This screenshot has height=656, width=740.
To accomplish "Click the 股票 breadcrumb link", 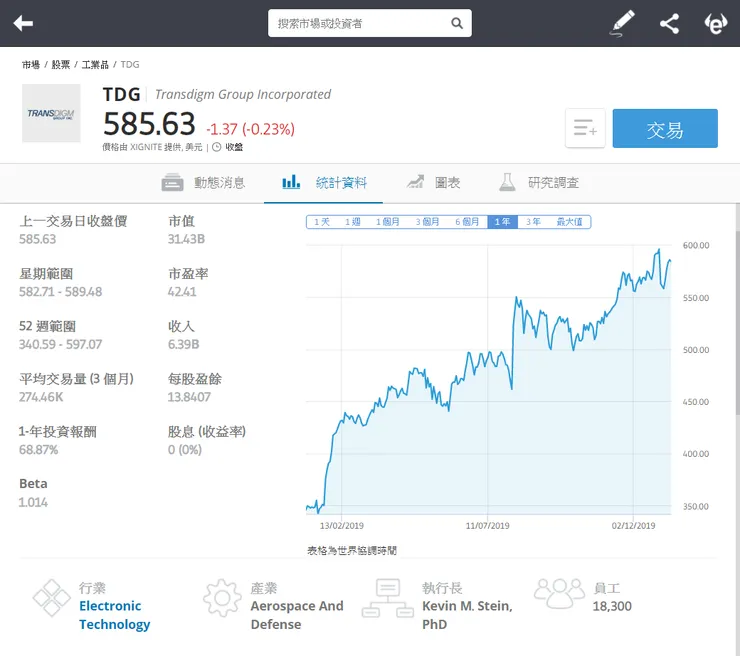I will pos(60,65).
